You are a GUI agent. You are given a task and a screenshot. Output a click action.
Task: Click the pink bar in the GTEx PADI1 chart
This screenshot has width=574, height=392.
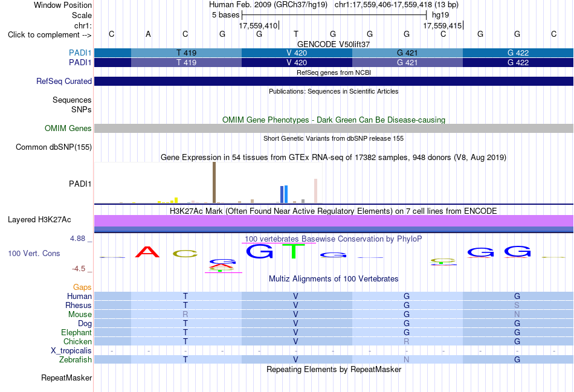(315, 191)
